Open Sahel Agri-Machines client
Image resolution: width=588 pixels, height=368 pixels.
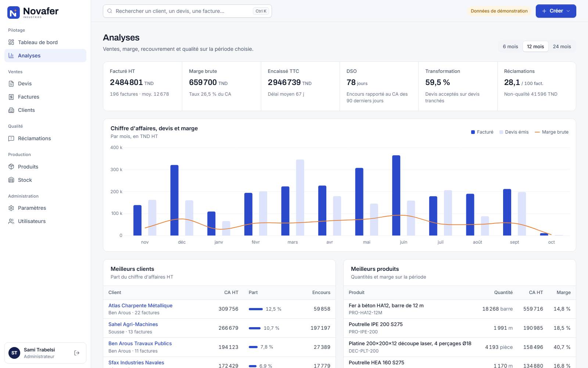coord(133,324)
